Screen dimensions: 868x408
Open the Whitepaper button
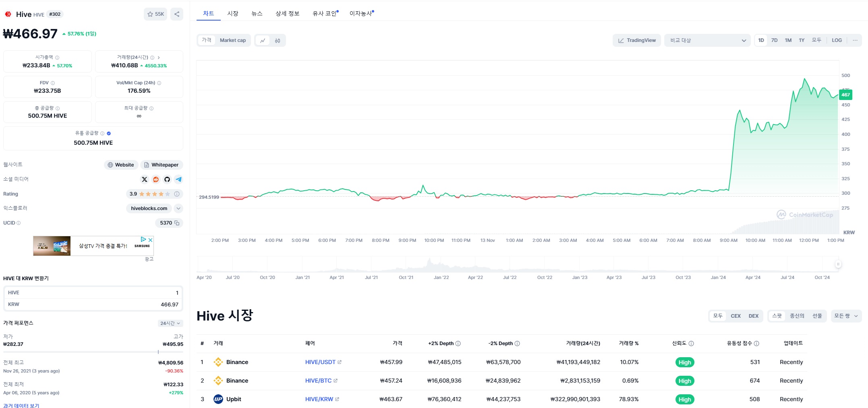point(162,165)
